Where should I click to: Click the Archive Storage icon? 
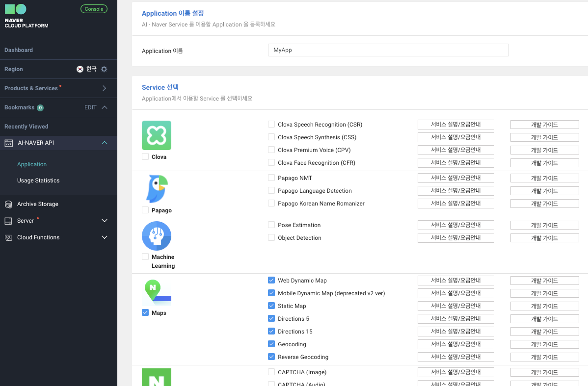8,204
